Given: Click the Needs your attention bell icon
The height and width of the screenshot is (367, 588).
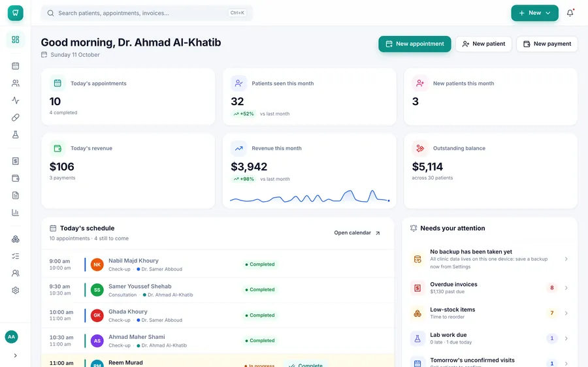Looking at the screenshot, I should 414,229.
